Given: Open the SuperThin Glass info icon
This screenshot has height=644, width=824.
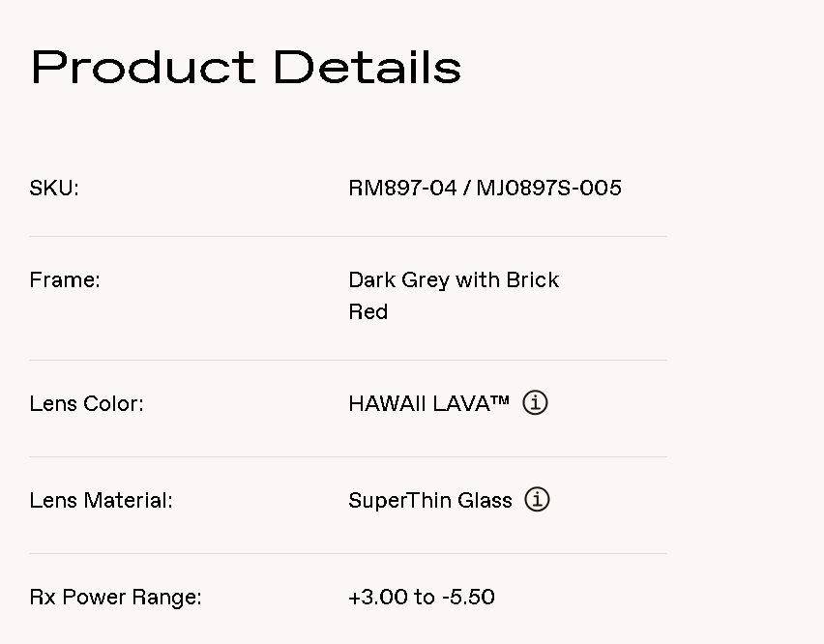Looking at the screenshot, I should click(537, 499).
